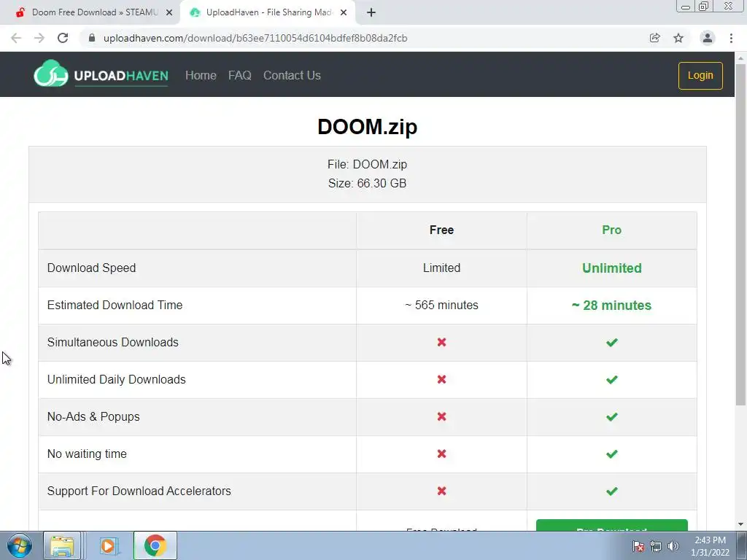This screenshot has height=560, width=747.
Task: Click the 'No-Ads & Popups' row label
Action: coord(93,416)
